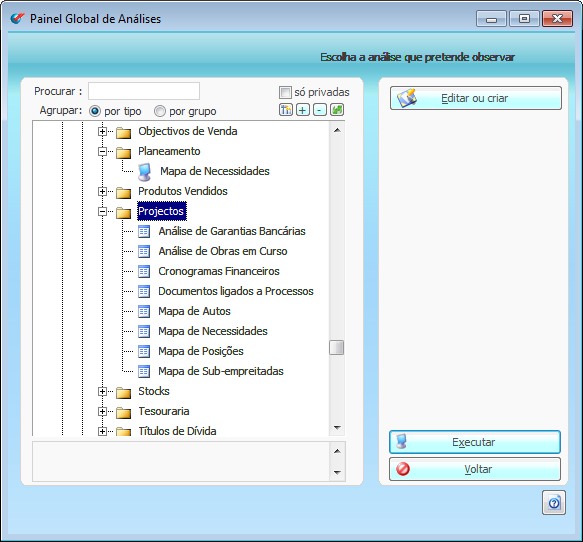Click the tree list scrollbar thumb

(336, 348)
